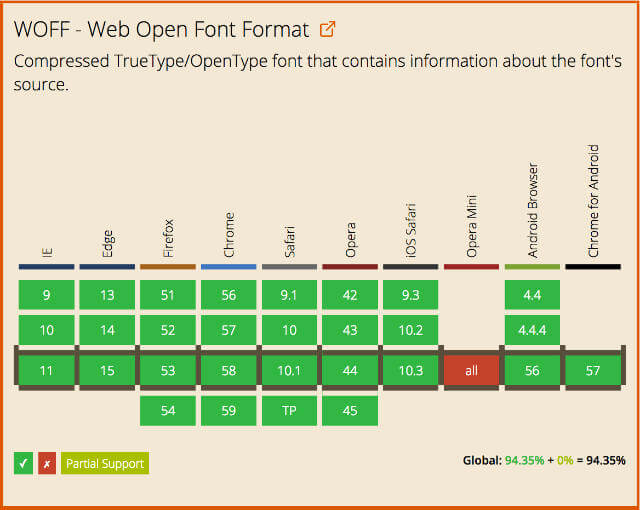Click the red X legend icon
Screen dimensions: 640x510
point(46,463)
